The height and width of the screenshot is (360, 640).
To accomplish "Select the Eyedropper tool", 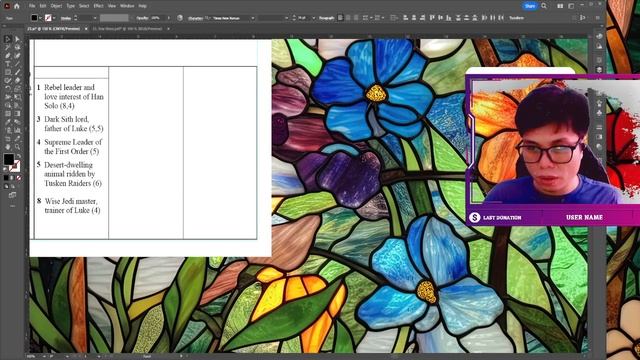I will pyautogui.click(x=7, y=122).
